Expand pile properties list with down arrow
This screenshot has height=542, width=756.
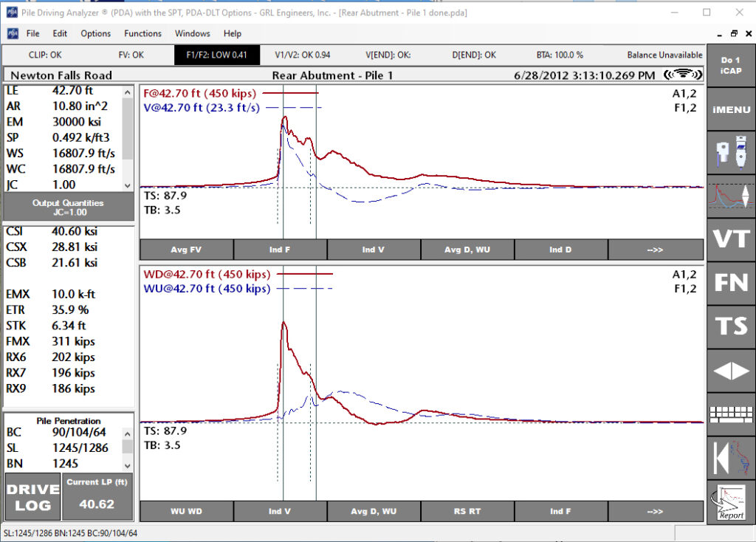point(127,185)
